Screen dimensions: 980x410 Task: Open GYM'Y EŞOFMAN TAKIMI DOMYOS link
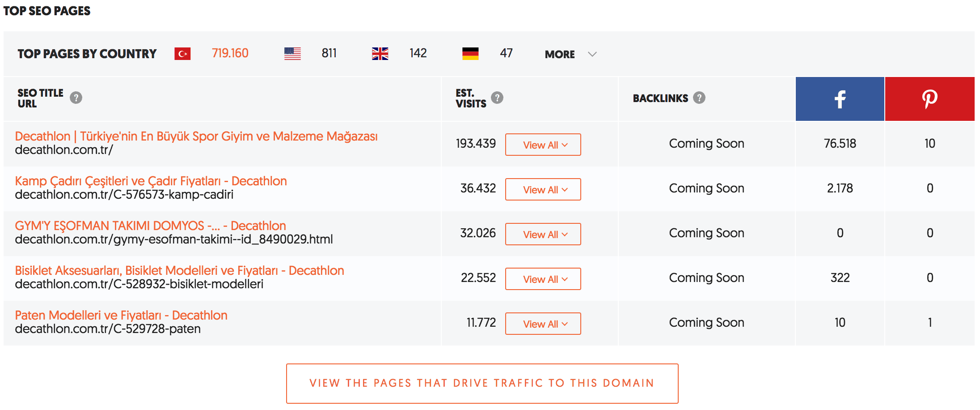click(150, 226)
